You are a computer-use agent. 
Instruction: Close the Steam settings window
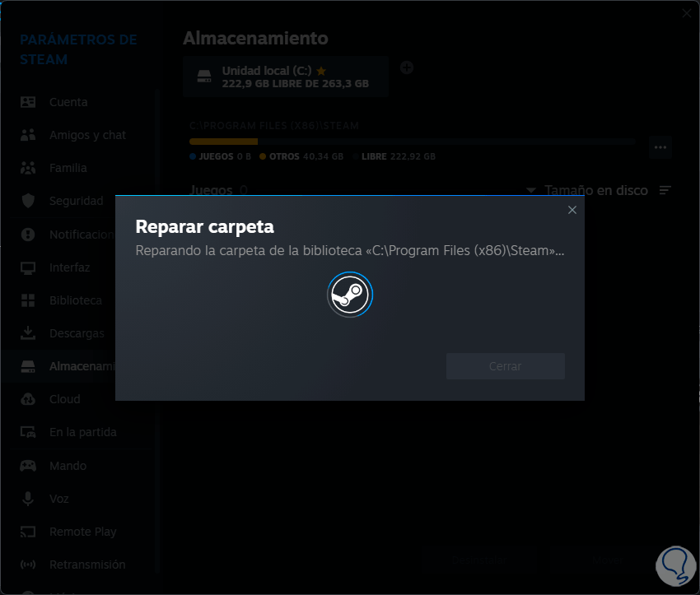click(x=687, y=13)
